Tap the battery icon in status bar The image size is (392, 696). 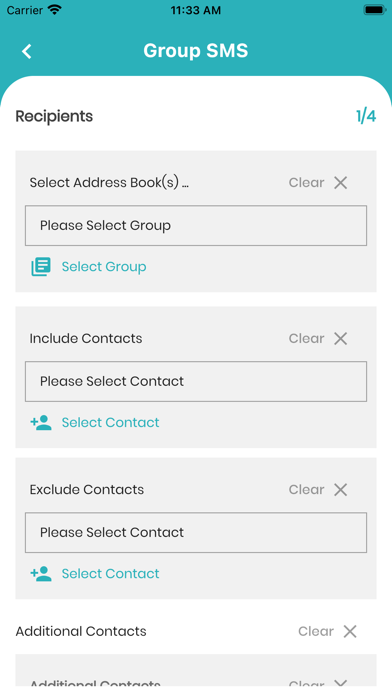[374, 10]
